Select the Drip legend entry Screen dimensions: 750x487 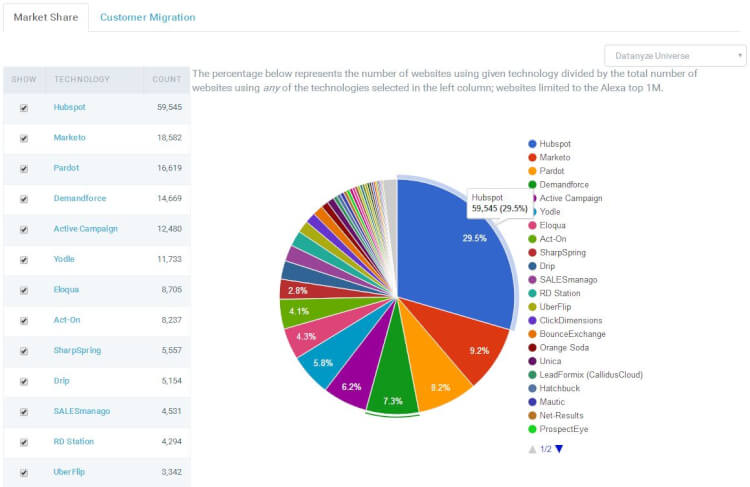542,266
